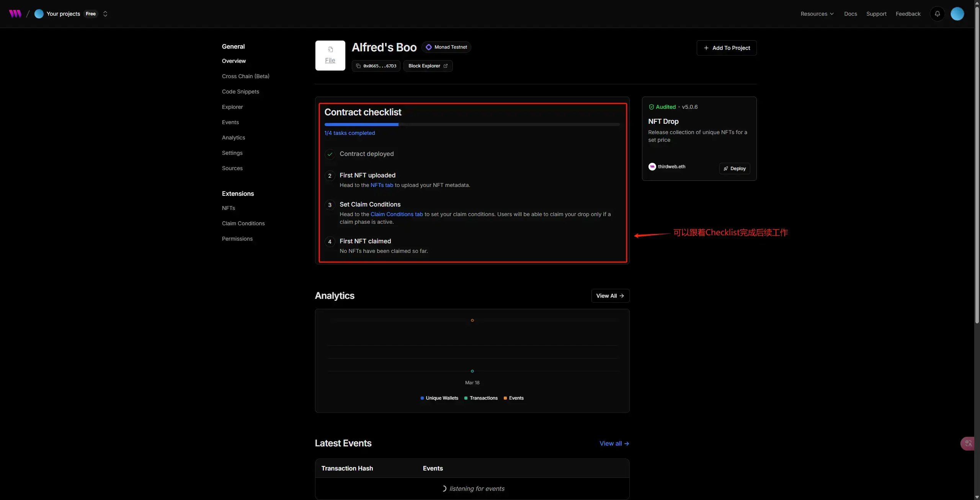Click the translate icon at right edge

(x=968, y=443)
